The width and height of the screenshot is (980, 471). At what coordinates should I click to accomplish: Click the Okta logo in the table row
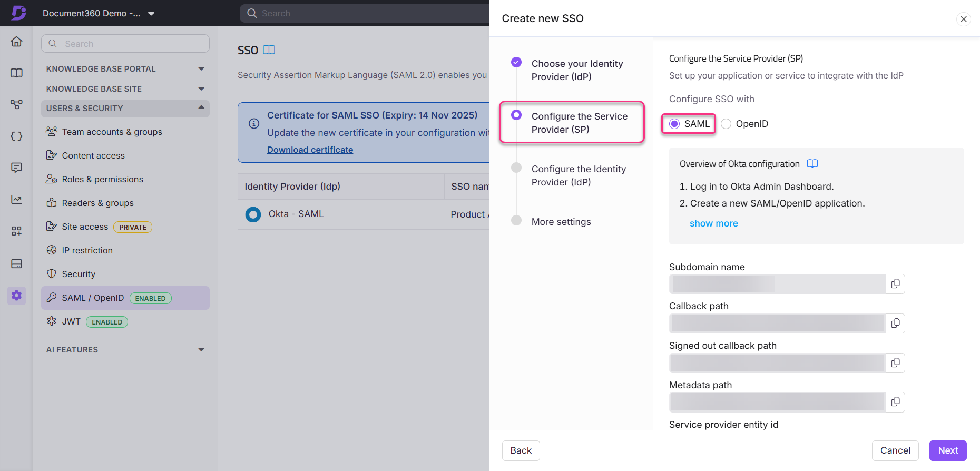pos(253,214)
